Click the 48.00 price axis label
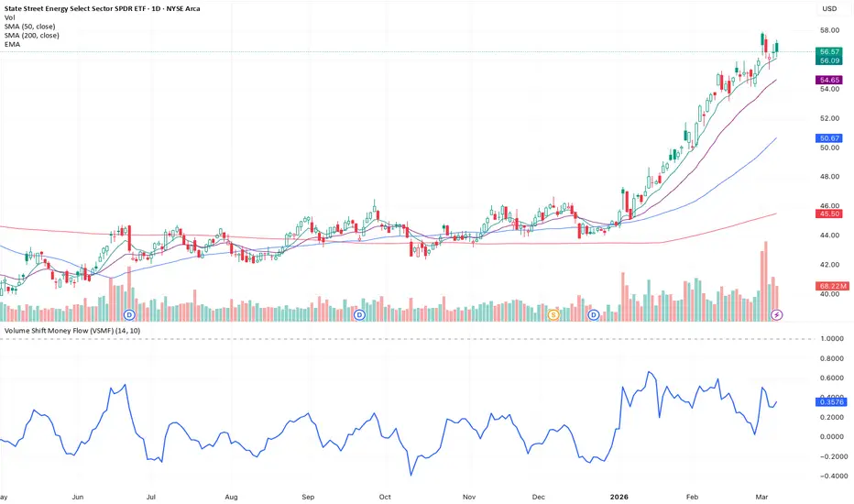This screenshot has height=504, width=854. [829, 177]
